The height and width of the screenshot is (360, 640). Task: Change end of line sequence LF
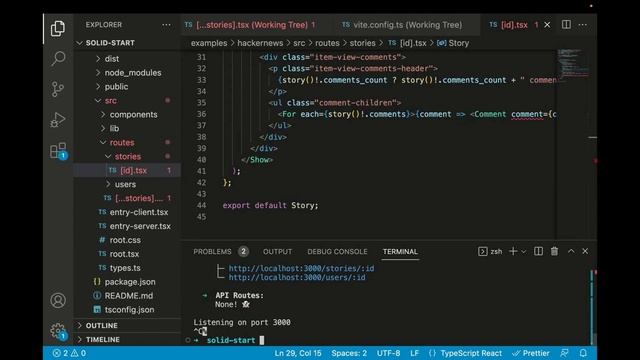pos(414,353)
